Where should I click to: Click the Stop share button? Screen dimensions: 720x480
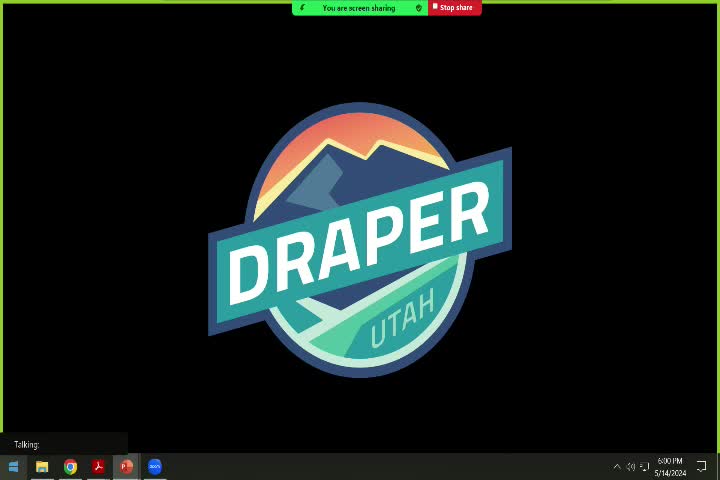(x=455, y=8)
